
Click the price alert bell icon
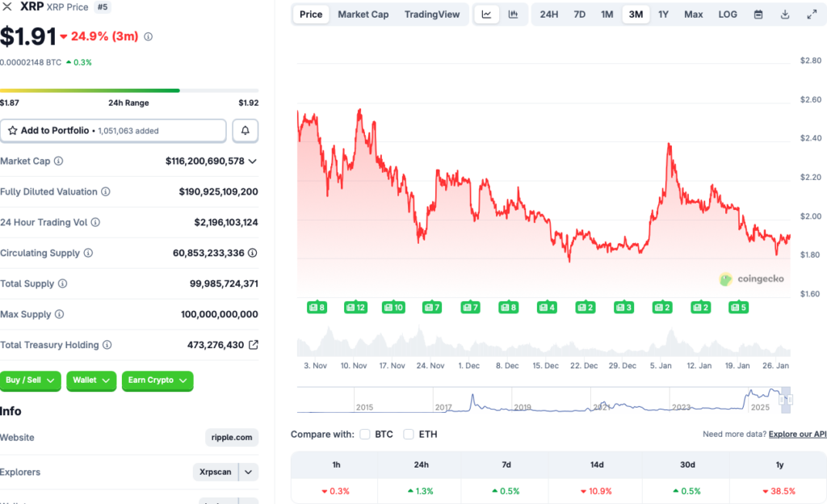246,130
